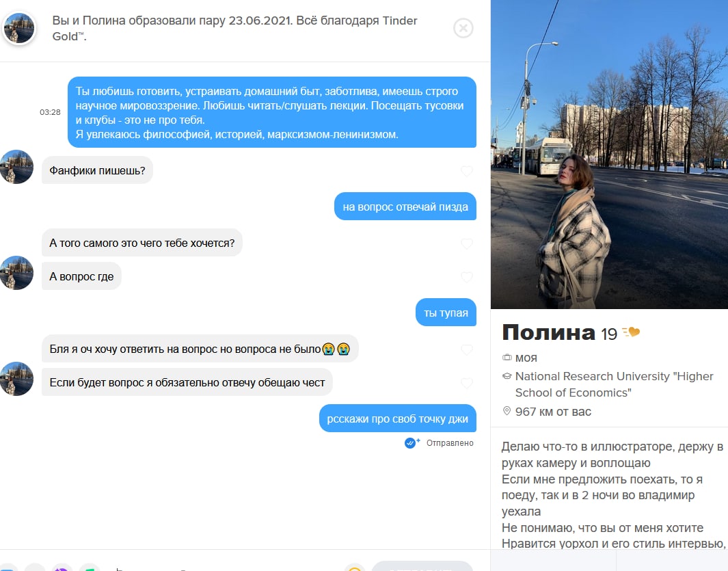This screenshot has width=728, height=571.
Task: Click the blue read-receipt checkmark icon
Action: [412, 442]
